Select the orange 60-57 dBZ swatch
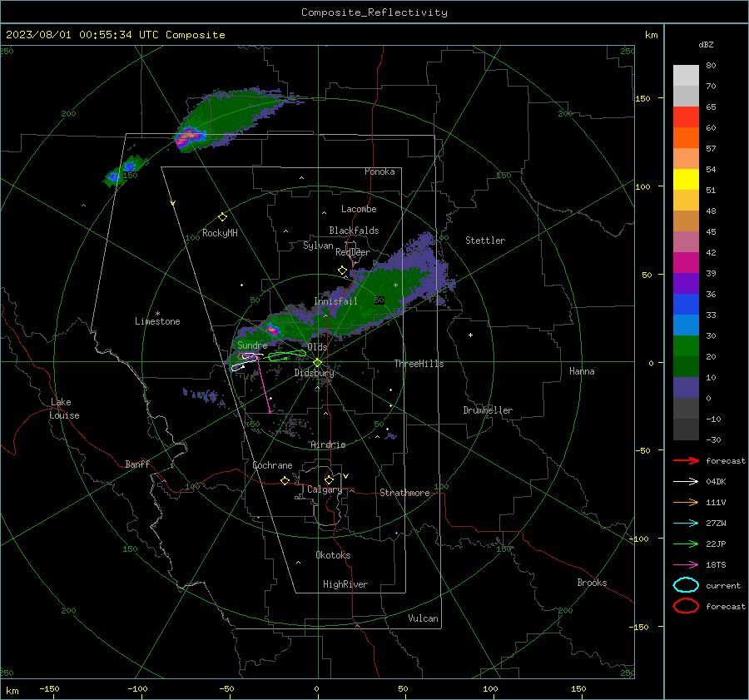Image resolution: width=749 pixels, height=700 pixels. 686,138
